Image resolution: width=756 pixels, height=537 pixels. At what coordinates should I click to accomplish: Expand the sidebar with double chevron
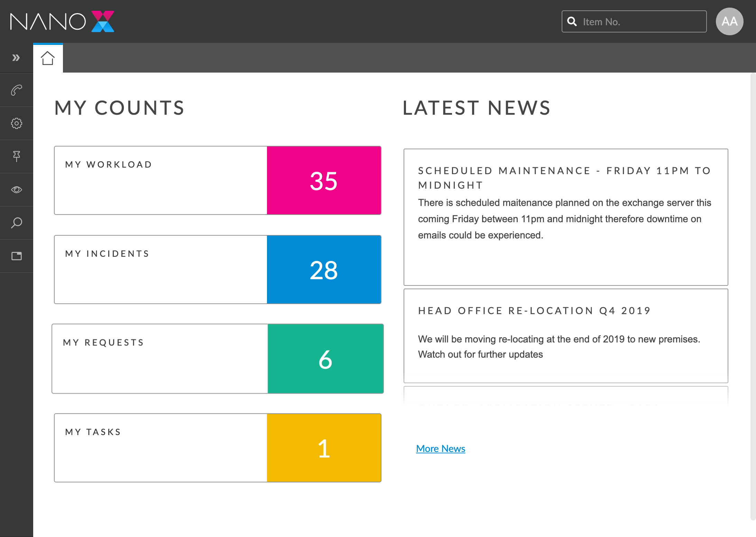point(16,58)
